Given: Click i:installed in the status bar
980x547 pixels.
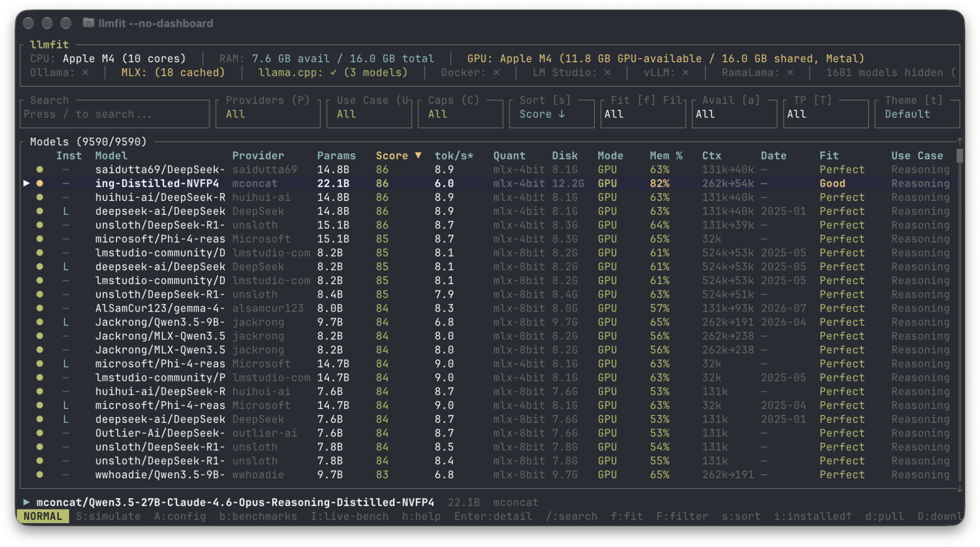Looking at the screenshot, I should 813,516.
